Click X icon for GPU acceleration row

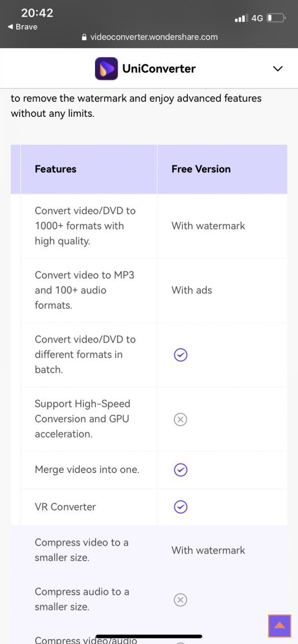click(x=181, y=419)
